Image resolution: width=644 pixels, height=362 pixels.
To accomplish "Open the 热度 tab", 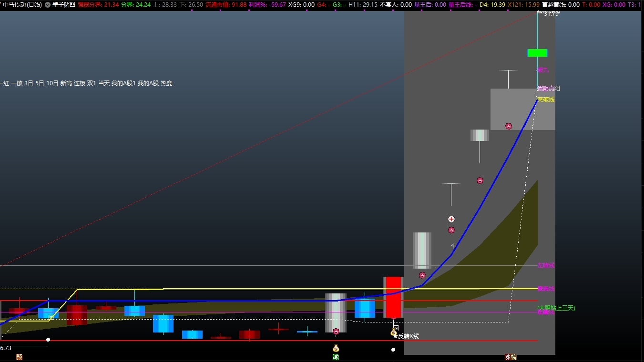I will 166,83.
